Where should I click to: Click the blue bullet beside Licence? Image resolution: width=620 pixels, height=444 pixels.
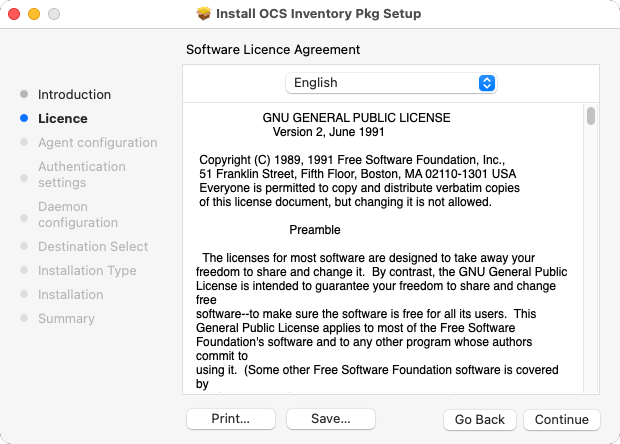(24, 118)
